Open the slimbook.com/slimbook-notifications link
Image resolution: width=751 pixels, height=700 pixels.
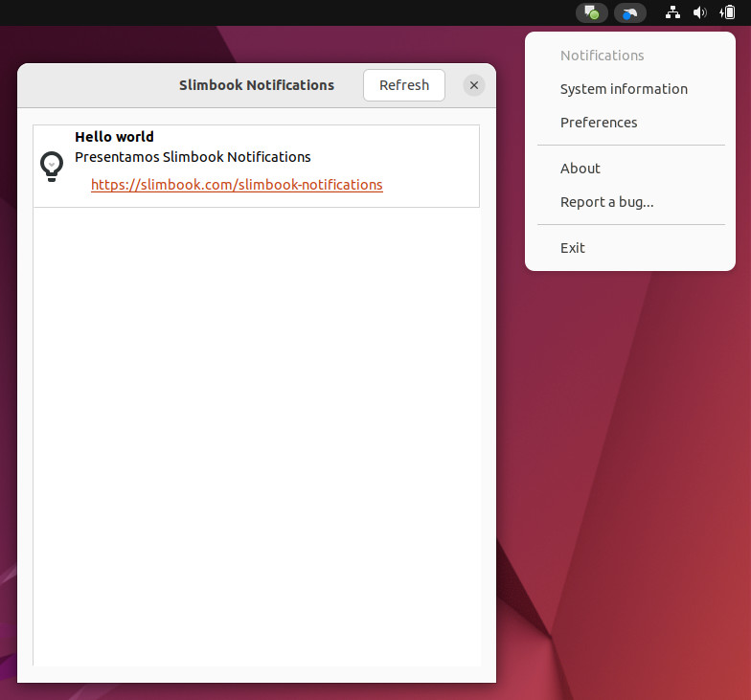click(x=237, y=185)
